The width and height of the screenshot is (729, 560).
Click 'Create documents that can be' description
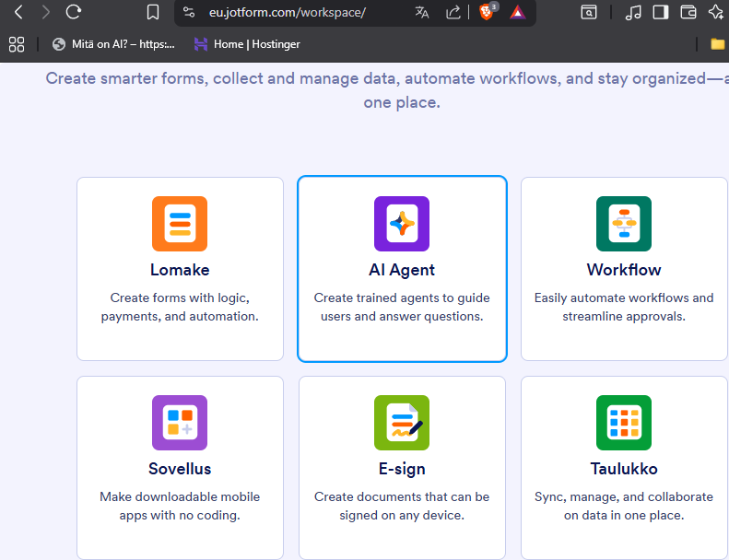(402, 506)
